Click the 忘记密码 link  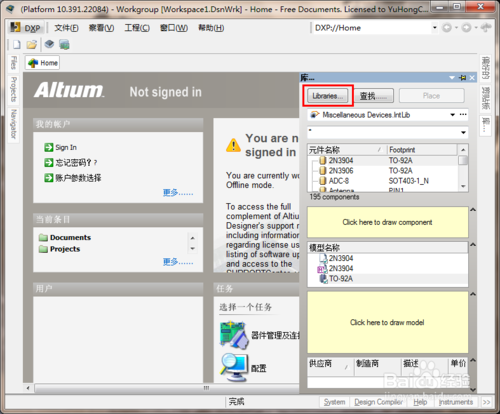(76, 163)
